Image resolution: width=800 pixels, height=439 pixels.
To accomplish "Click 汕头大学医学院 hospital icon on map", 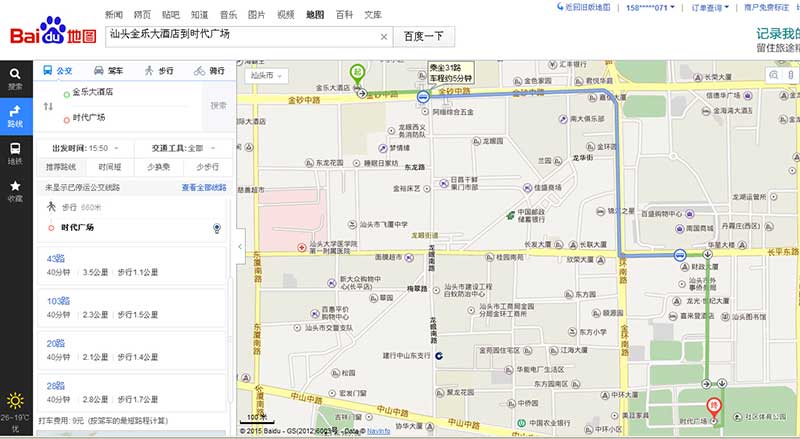I will point(302,248).
